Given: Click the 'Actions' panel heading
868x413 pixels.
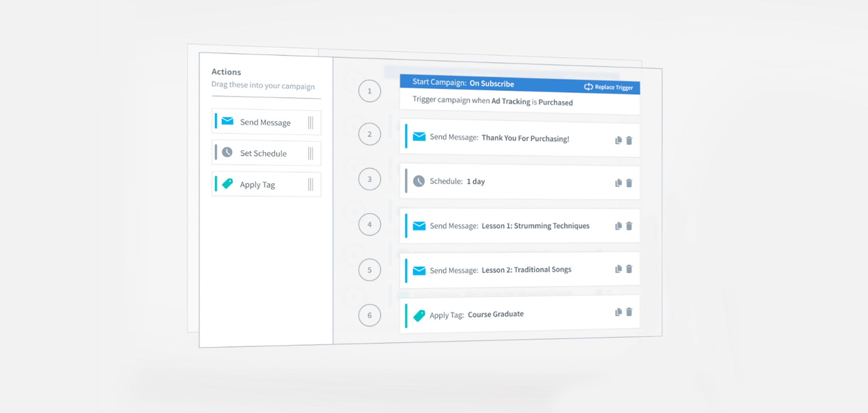Looking at the screenshot, I should (226, 72).
